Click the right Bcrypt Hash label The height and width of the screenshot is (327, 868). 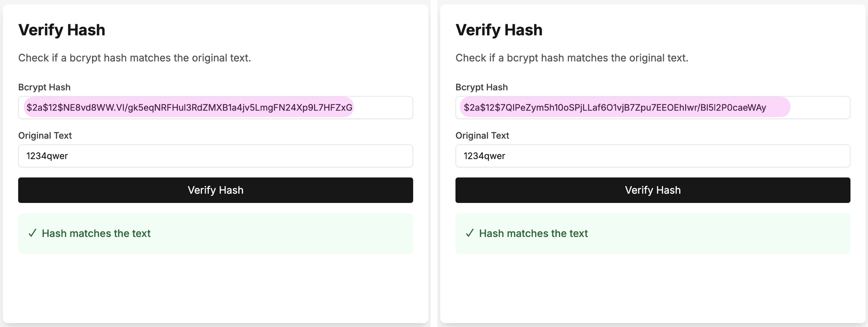point(481,87)
